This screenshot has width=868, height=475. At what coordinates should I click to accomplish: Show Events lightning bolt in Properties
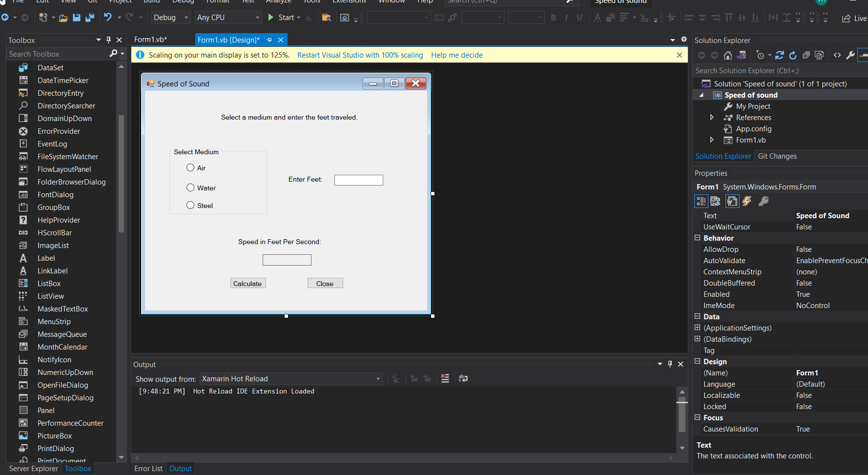pyautogui.click(x=747, y=201)
